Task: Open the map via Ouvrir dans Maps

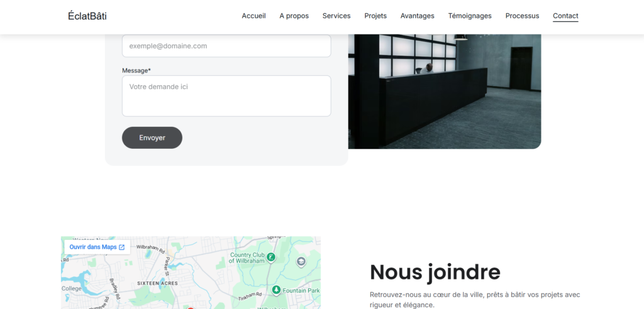Action: [x=93, y=247]
